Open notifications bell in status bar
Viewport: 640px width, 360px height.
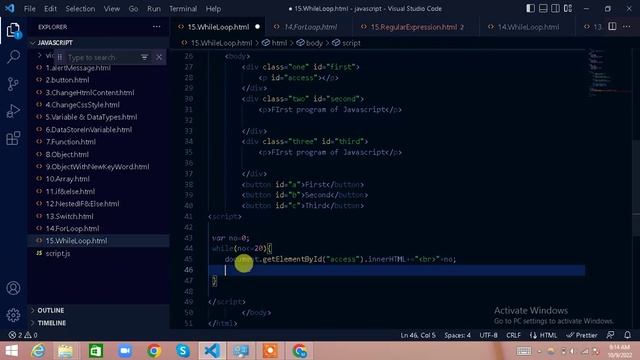[627, 335]
